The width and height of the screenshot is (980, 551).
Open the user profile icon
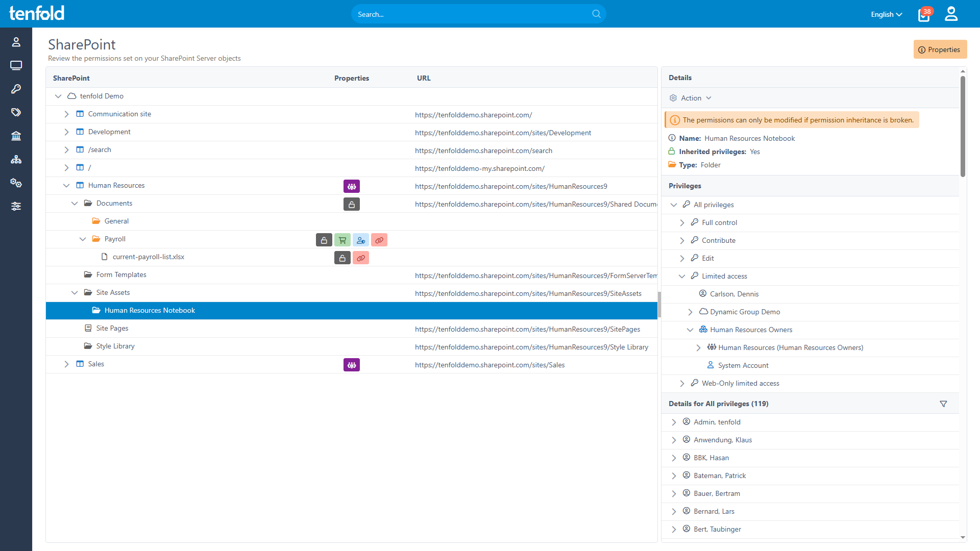click(951, 14)
